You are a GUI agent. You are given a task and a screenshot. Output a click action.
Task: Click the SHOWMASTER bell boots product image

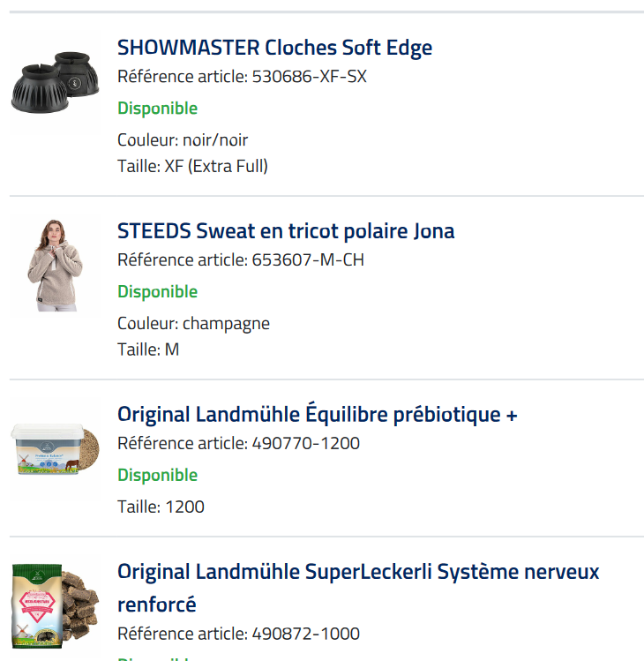pos(56,83)
